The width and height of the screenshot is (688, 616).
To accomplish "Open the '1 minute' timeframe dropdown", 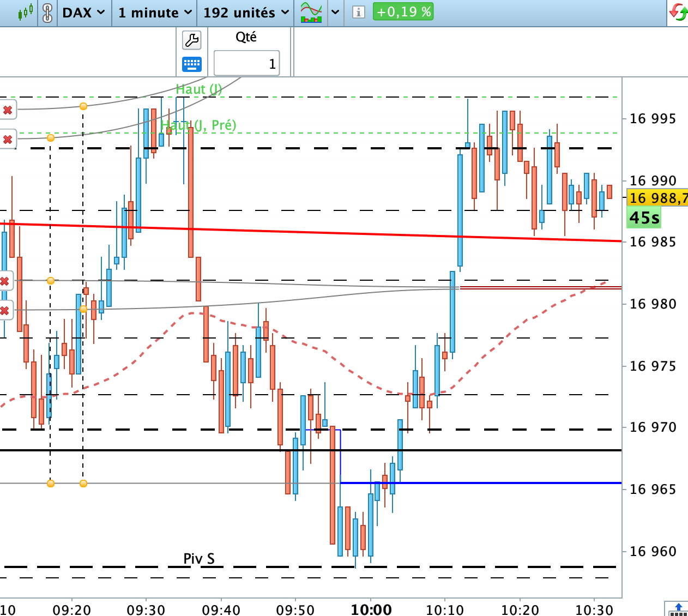I will click(x=155, y=13).
